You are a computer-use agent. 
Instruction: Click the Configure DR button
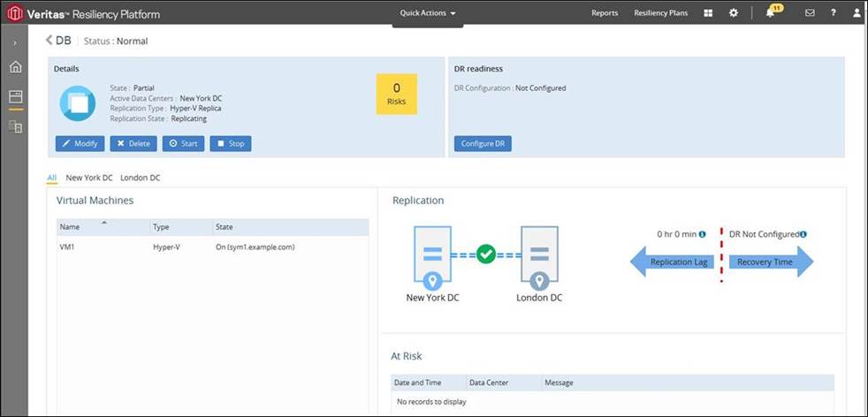pos(483,144)
